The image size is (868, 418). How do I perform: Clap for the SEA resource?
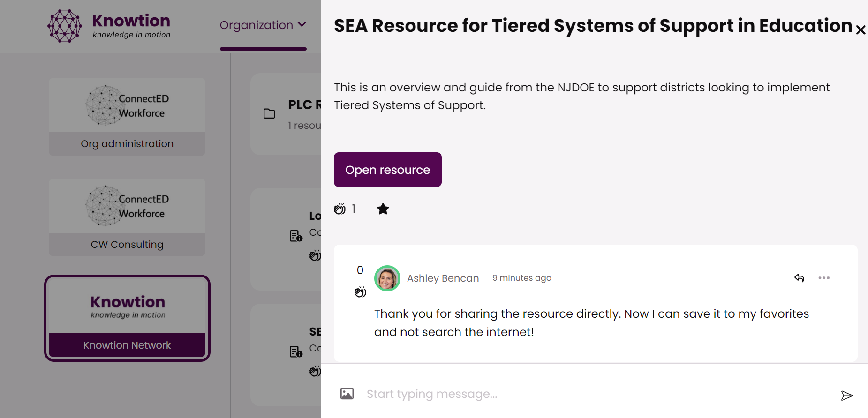click(x=340, y=209)
